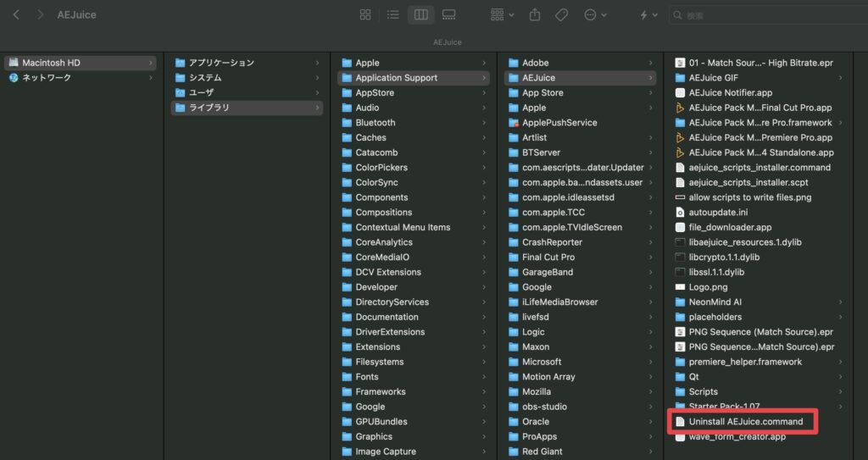Select the AEJuice Notifier.app icon
868x460 pixels.
click(681, 92)
